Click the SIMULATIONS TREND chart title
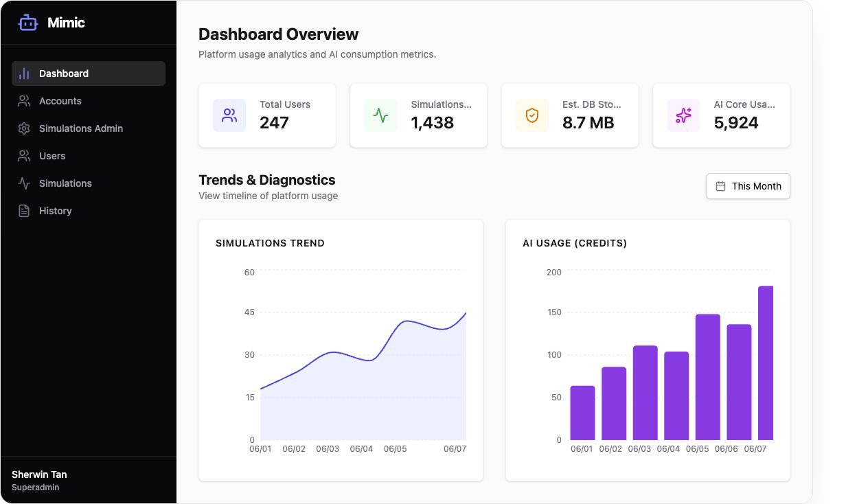Viewport: 846px width, 504px height. tap(270, 243)
